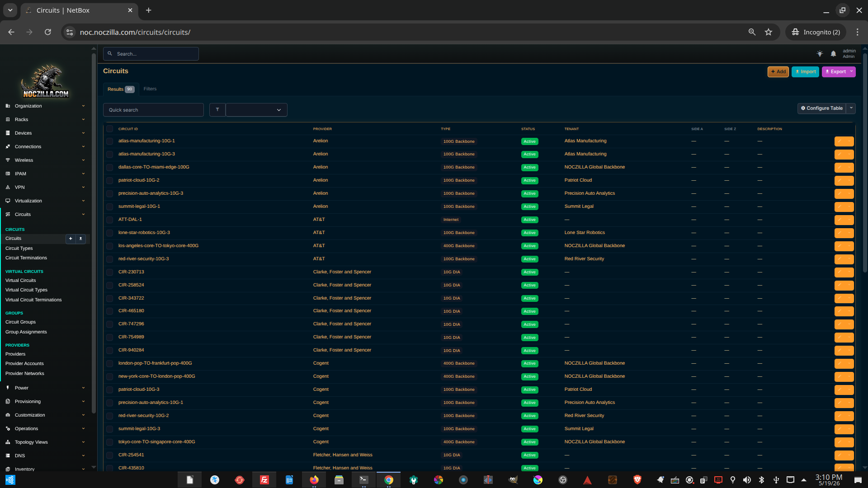868x488 pixels.
Task: Open Operations in the sidebar menu
Action: (26, 429)
